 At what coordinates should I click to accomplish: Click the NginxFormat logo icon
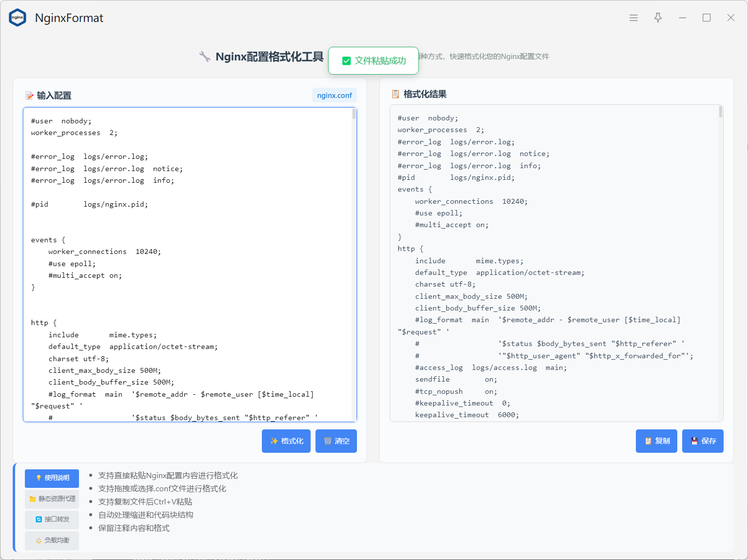click(x=18, y=18)
